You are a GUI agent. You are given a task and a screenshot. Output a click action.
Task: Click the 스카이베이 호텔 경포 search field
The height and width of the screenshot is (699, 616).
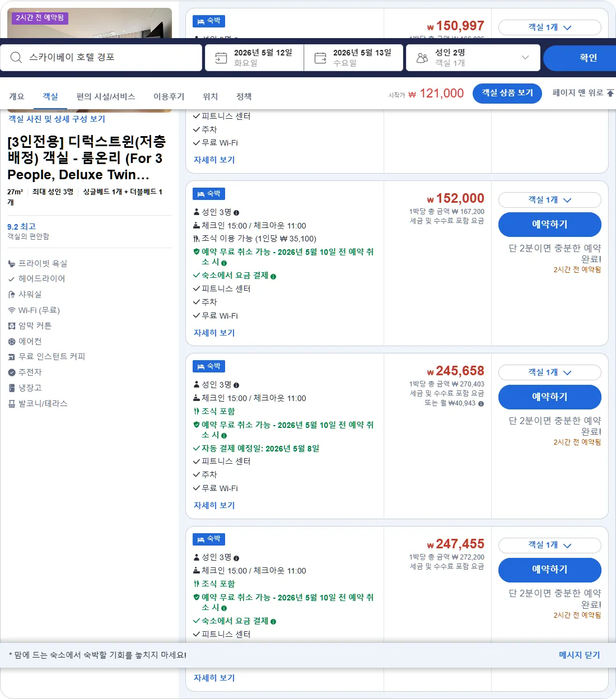[x=101, y=58]
